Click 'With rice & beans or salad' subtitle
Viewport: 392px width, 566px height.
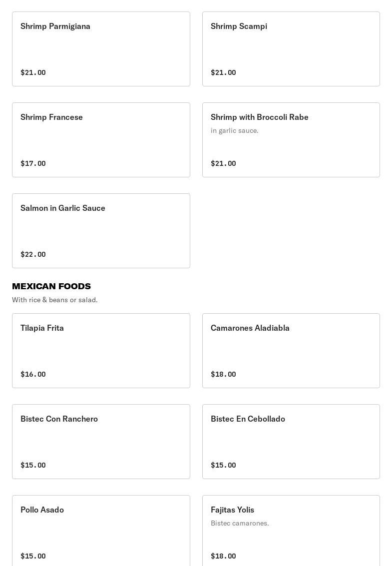(55, 300)
